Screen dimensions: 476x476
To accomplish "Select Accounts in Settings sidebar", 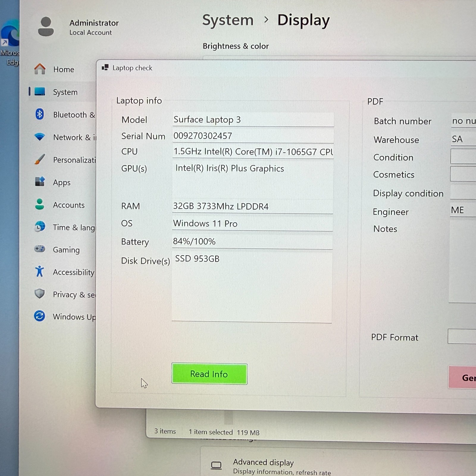I will coord(69,205).
